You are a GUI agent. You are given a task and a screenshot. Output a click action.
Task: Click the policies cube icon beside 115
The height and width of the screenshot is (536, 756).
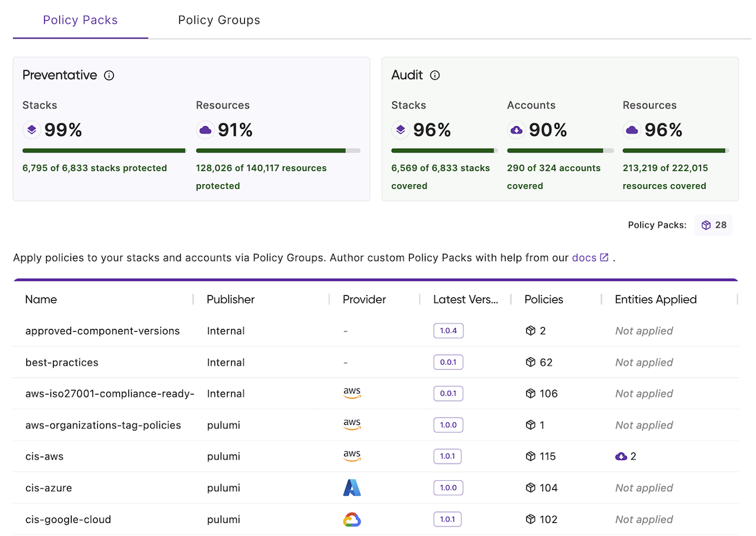(x=530, y=455)
